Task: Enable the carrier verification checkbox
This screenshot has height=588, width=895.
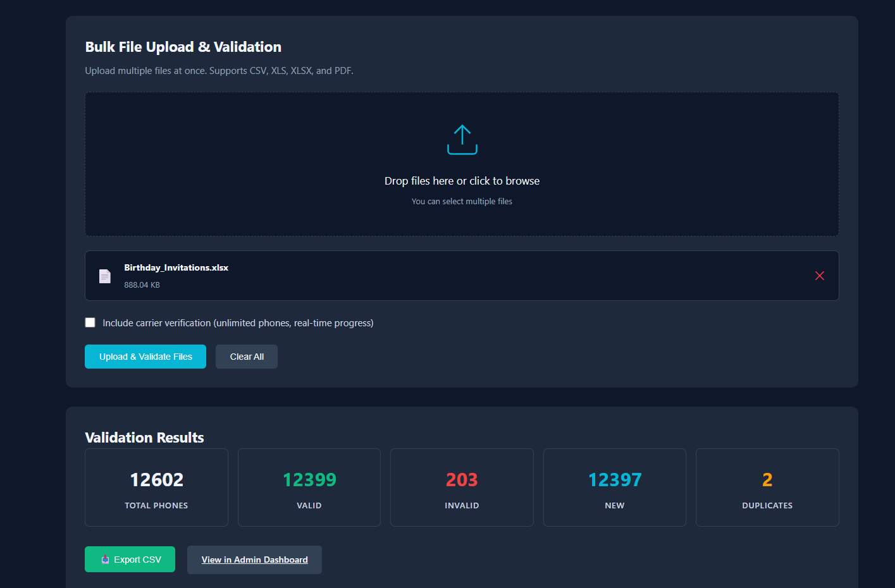Action: pos(90,322)
